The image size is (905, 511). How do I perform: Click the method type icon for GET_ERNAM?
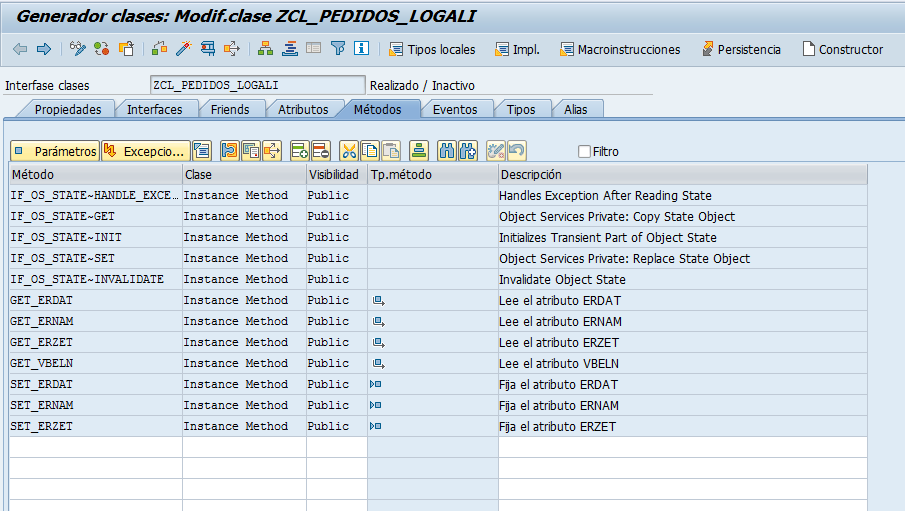pyautogui.click(x=378, y=322)
